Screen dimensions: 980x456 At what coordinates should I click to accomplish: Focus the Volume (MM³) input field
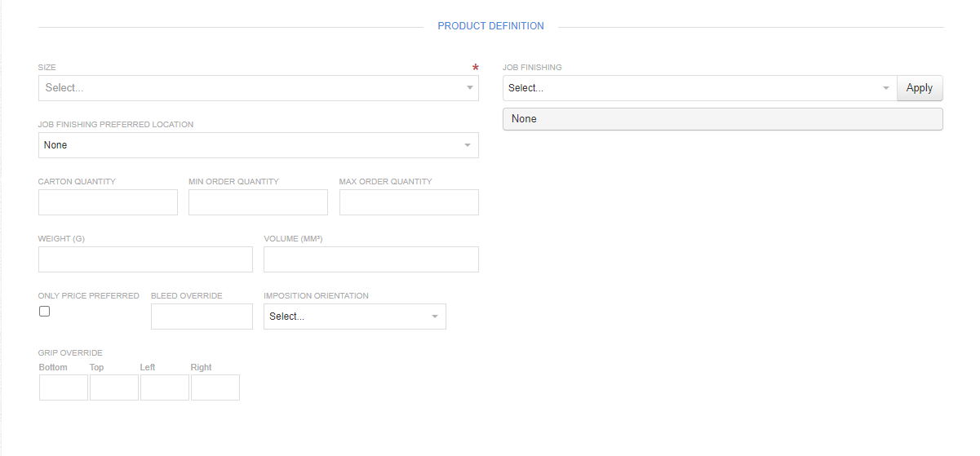(x=371, y=259)
